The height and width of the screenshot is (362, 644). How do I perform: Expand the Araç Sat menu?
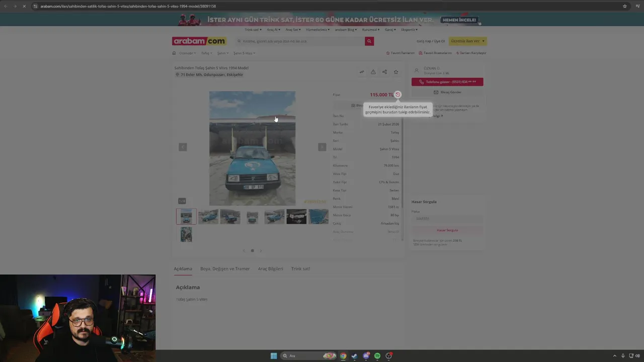[x=293, y=30]
